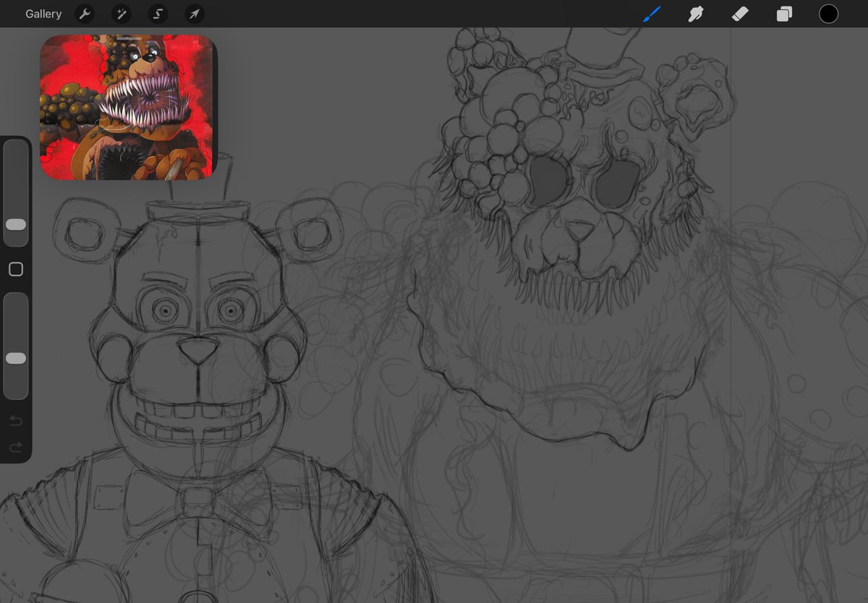
Task: Open the Adjustments magic wand menu
Action: click(122, 14)
